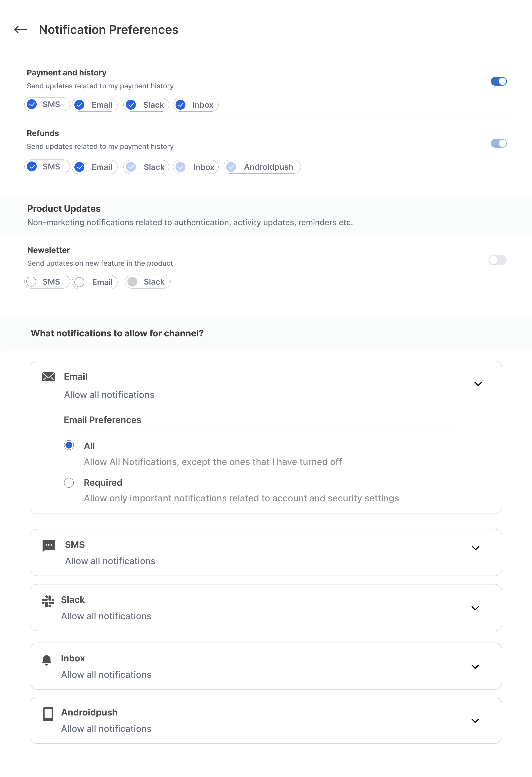The image size is (532, 777).
Task: Disable the Refunds toggle switch
Action: tap(499, 143)
